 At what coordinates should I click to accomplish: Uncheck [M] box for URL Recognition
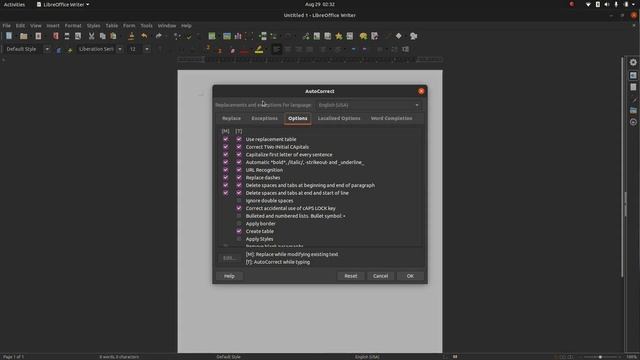tap(226, 170)
